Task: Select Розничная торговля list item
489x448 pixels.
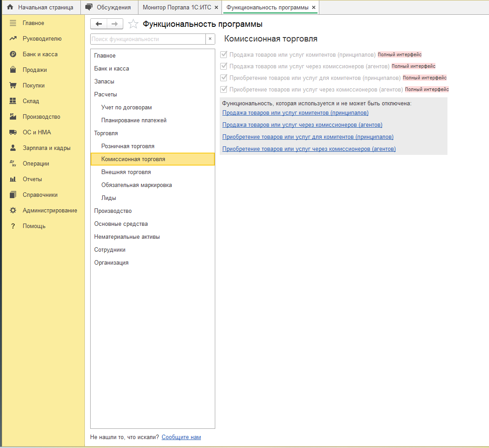Action: [x=152, y=146]
